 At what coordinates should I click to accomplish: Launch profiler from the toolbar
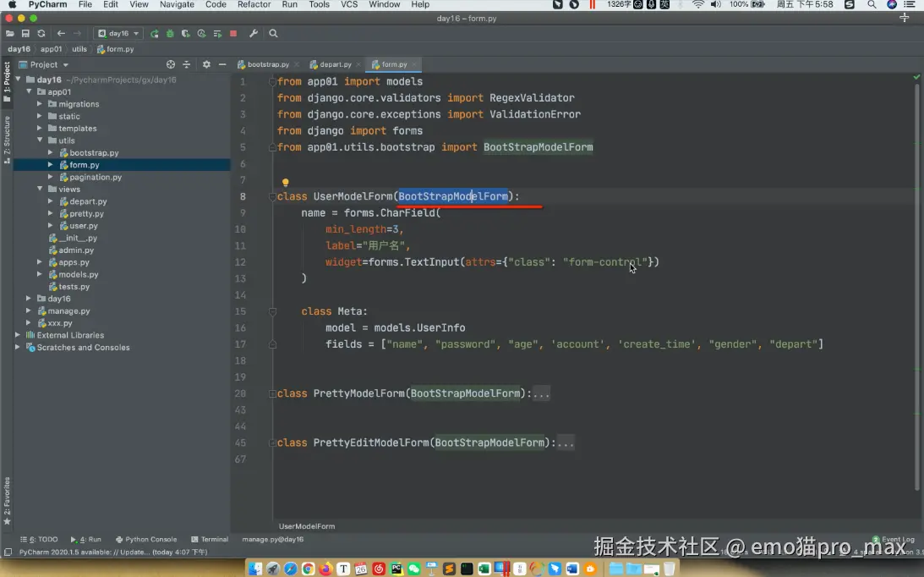tap(201, 34)
